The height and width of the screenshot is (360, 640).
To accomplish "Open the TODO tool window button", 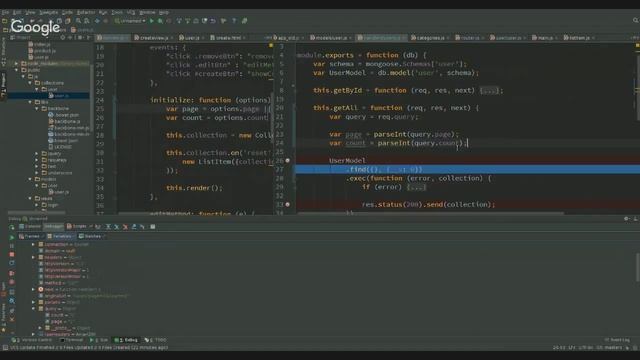I will pyautogui.click(x=156, y=340).
